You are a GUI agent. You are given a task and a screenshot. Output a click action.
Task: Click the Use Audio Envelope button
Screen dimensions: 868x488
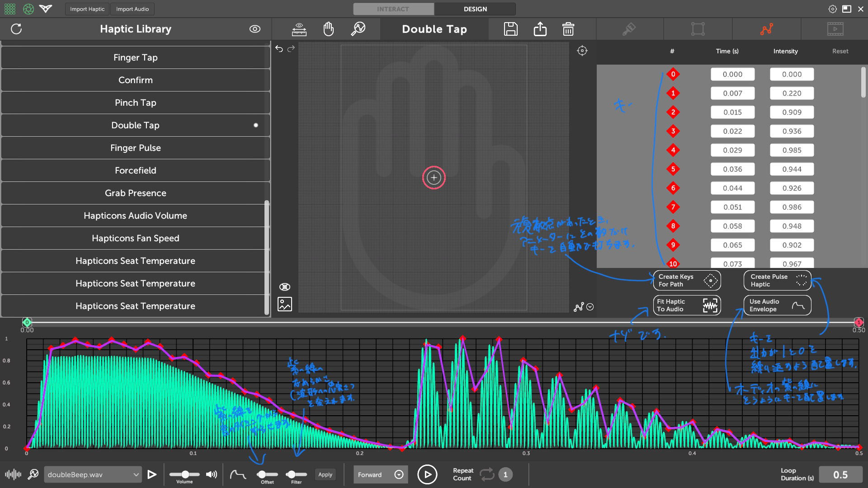[777, 305]
